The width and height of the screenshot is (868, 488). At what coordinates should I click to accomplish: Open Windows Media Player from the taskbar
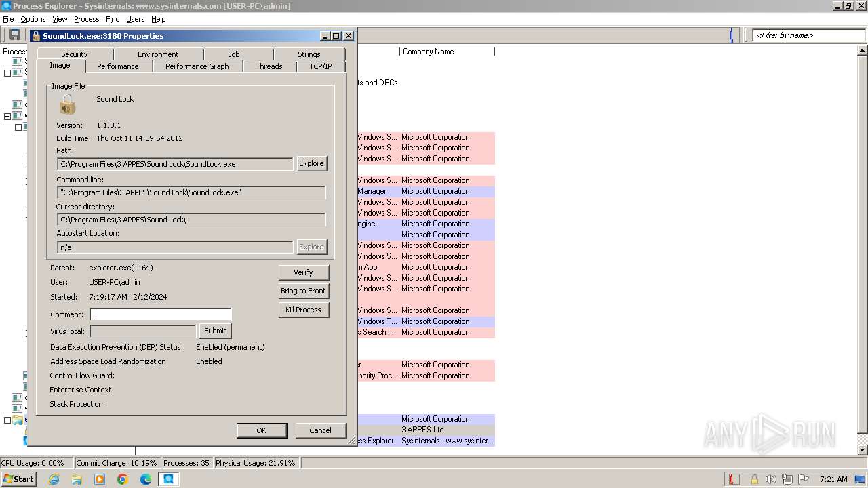pyautogui.click(x=100, y=479)
